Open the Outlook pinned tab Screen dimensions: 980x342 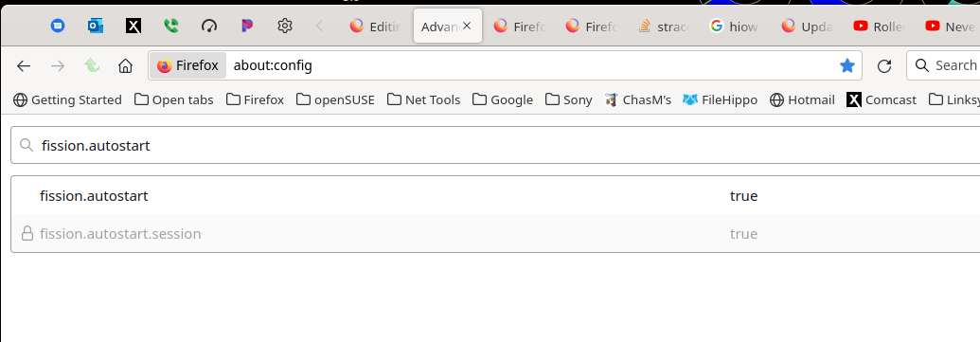click(x=95, y=26)
